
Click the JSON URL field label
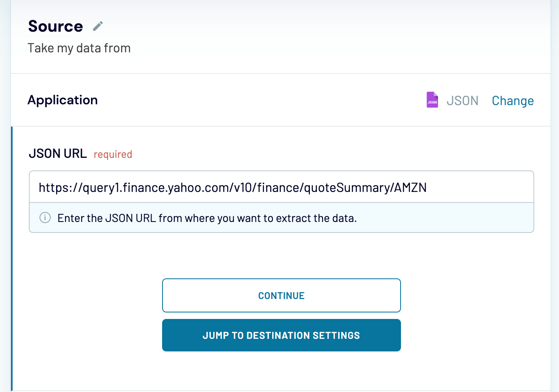click(x=58, y=153)
